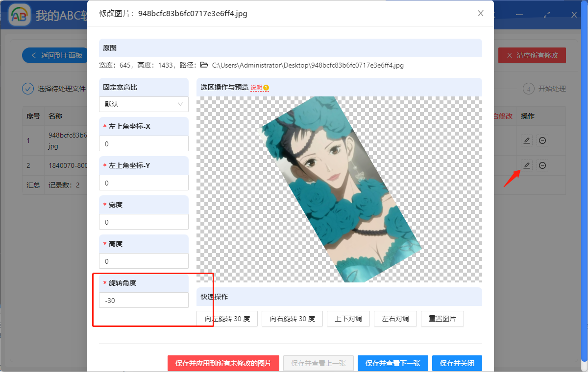Save and view next image
This screenshot has height=372, width=588.
click(x=392, y=363)
